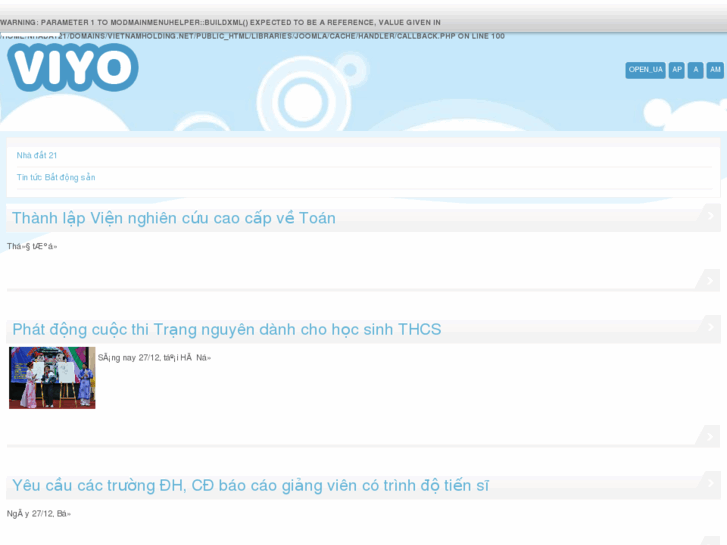Viewport: 727px width, 545px height.
Task: Click arrow below the Trạng nguyên excerpt
Action: 710,436
